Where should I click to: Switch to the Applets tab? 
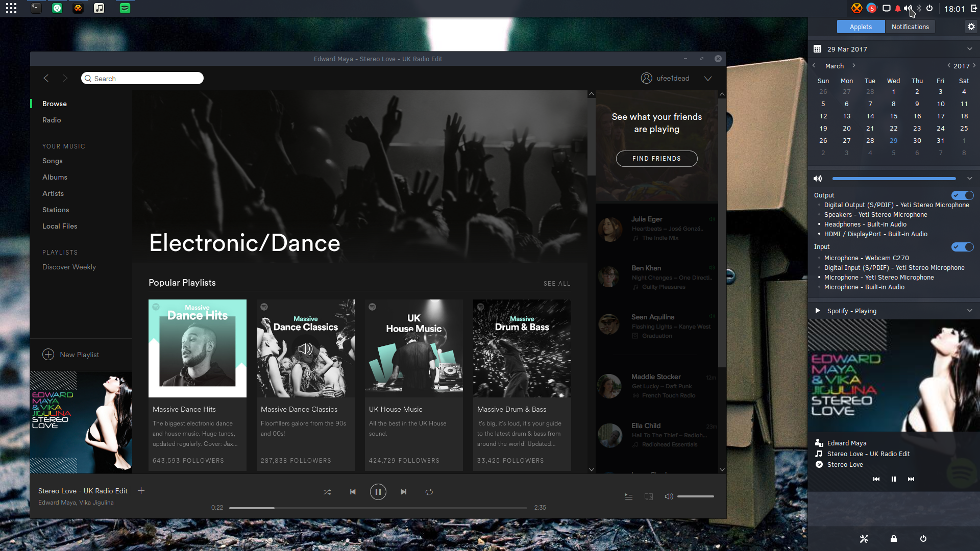click(861, 27)
